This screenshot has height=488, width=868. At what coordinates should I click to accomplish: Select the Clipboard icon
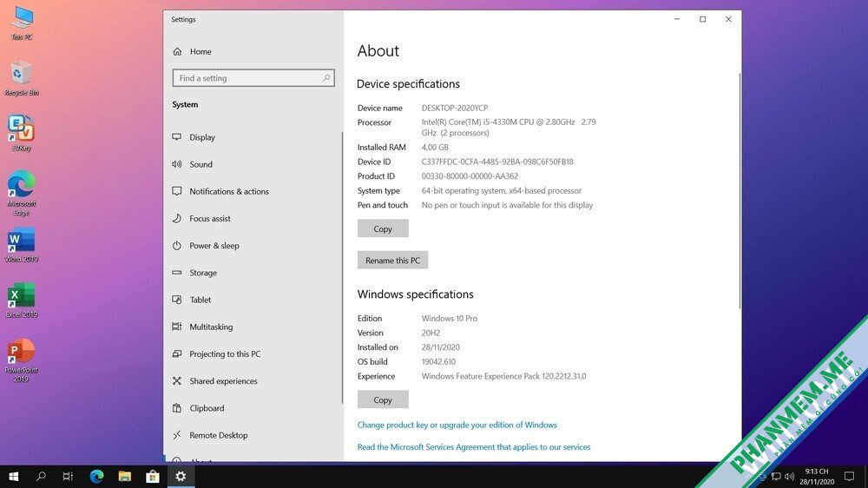(177, 408)
